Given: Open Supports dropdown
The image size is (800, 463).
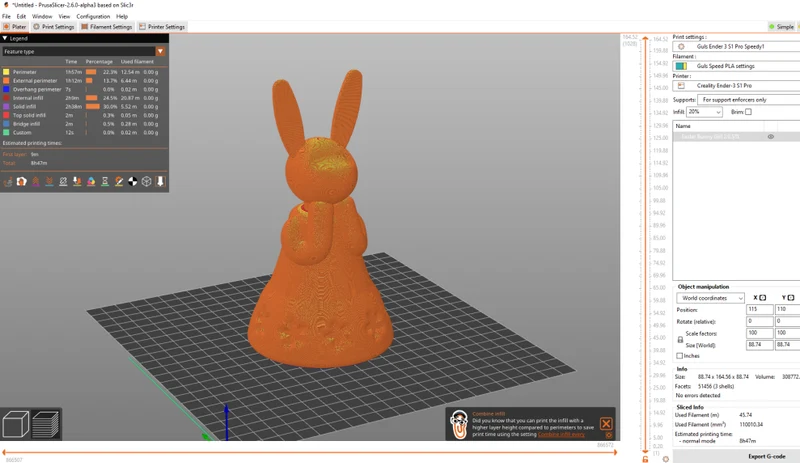Looking at the screenshot, I should click(x=748, y=100).
